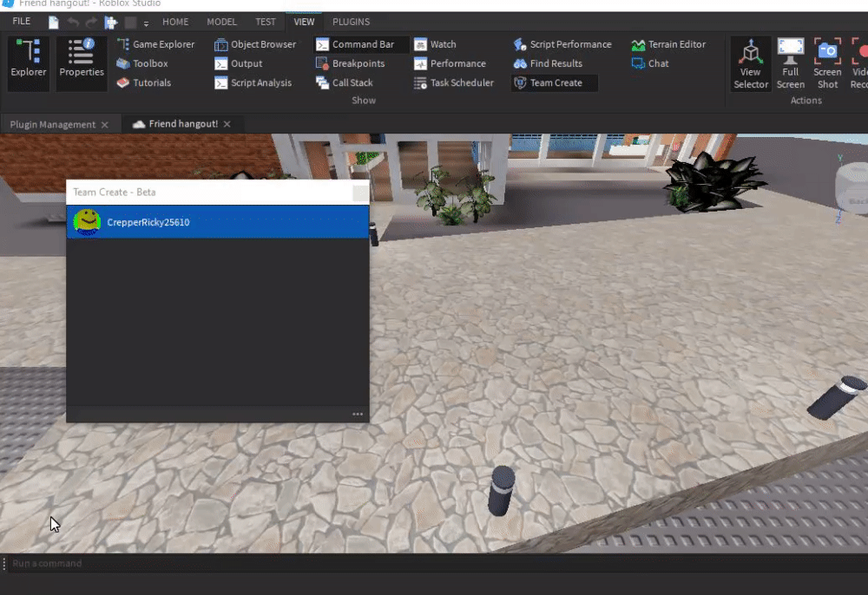This screenshot has height=595, width=868.
Task: Open Team Create options (three dots)
Action: (x=358, y=414)
